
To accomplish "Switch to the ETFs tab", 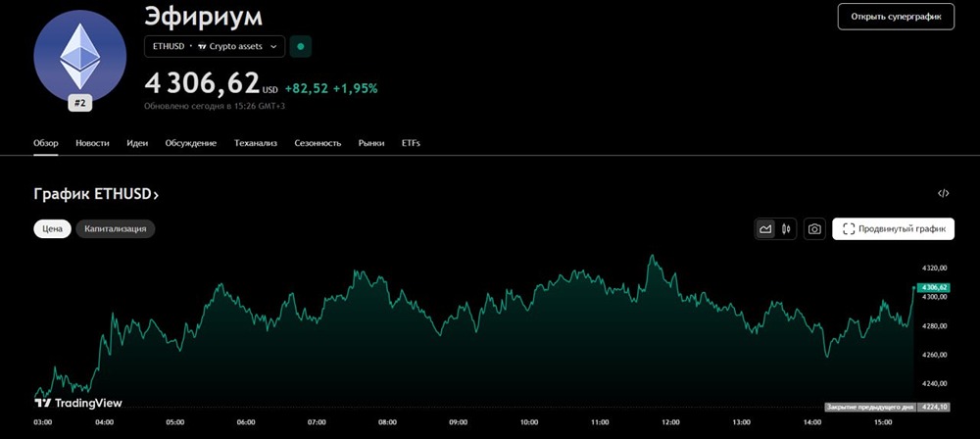I will pyautogui.click(x=411, y=143).
